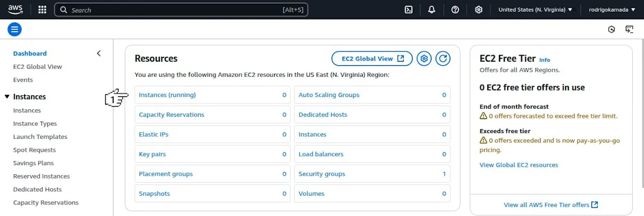This screenshot has height=216, width=644.
Task: Toggle the blue hamburger navigation menu
Action: (x=14, y=29)
